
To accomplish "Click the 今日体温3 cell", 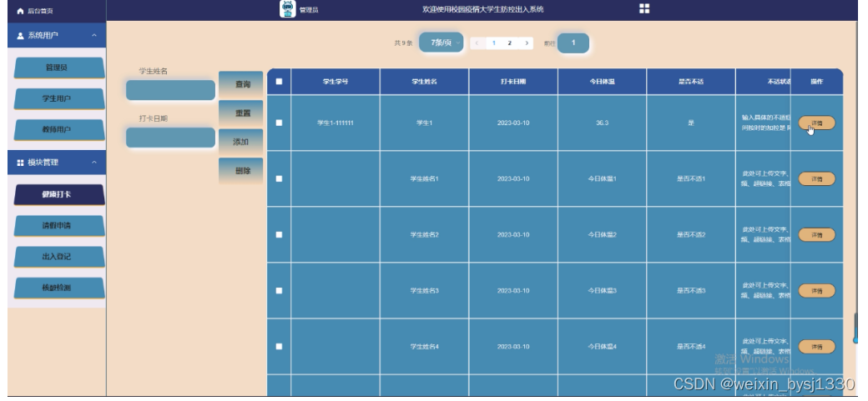I will [602, 290].
